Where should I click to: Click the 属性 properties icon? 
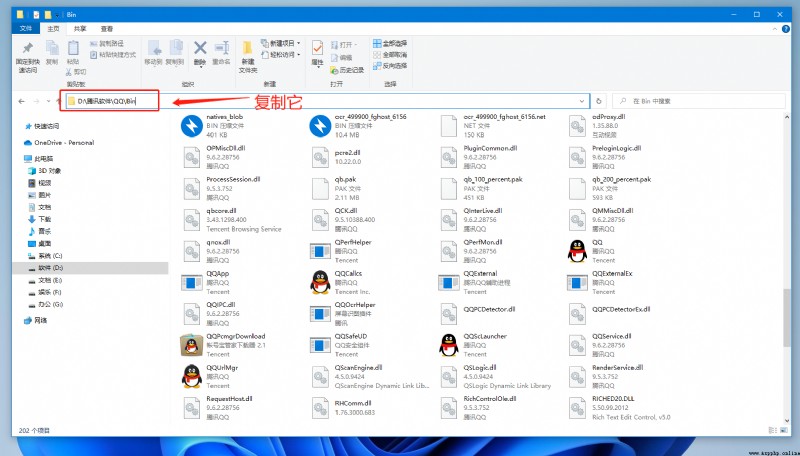(317, 48)
